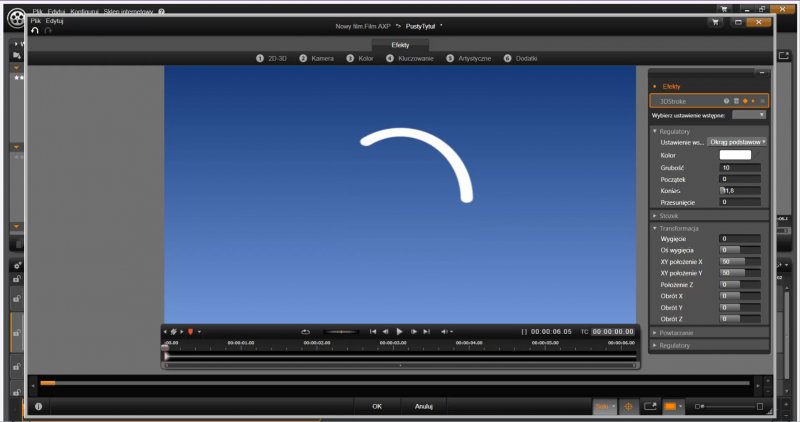Click the Anuluj button
This screenshot has height=422, width=800.
tap(423, 406)
